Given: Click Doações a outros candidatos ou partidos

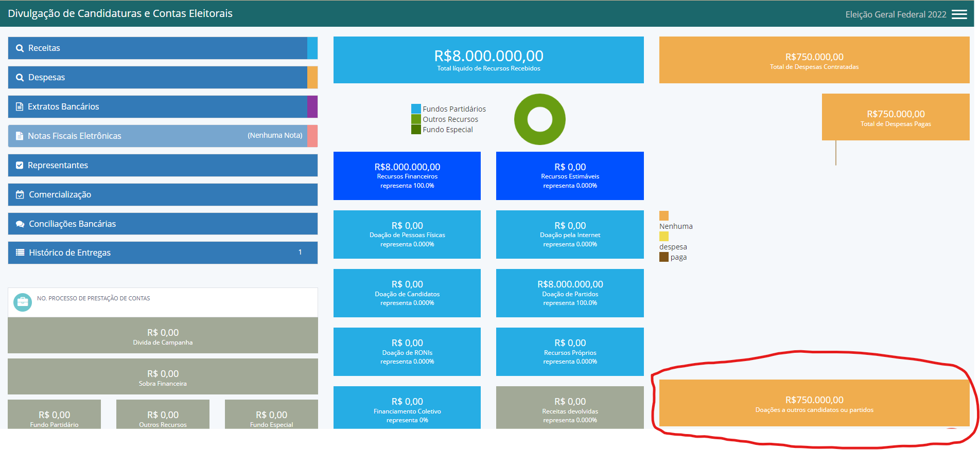Looking at the screenshot, I should [814, 403].
